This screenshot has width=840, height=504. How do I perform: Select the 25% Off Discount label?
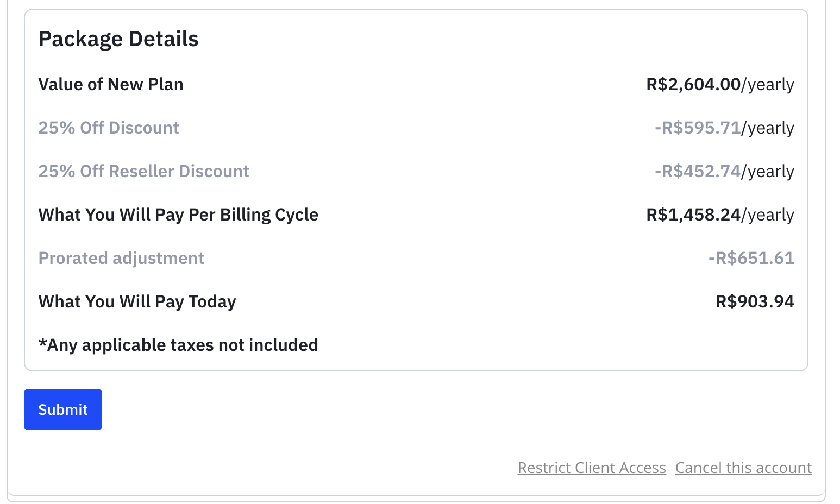point(109,128)
